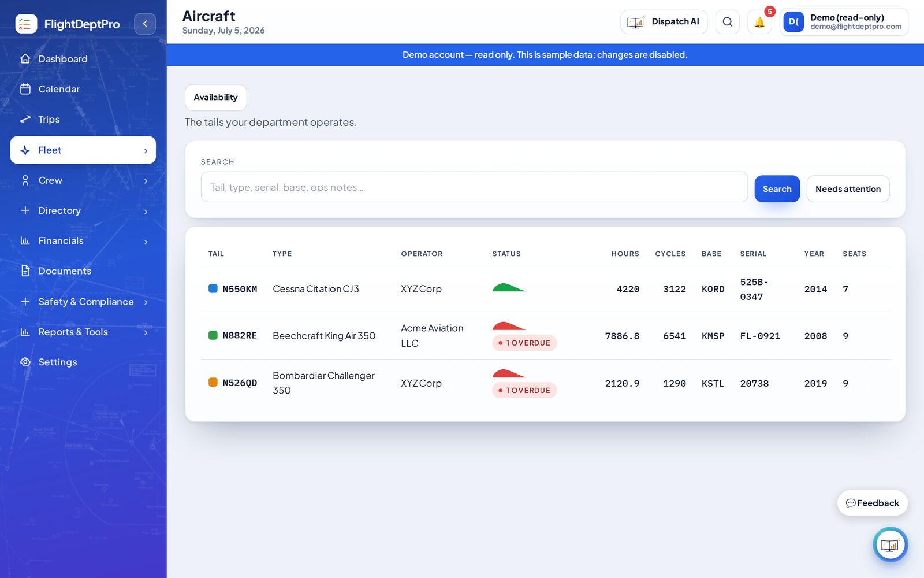Open the floating Dispatch AI assistant bubble
The image size is (924, 578).
890,544
